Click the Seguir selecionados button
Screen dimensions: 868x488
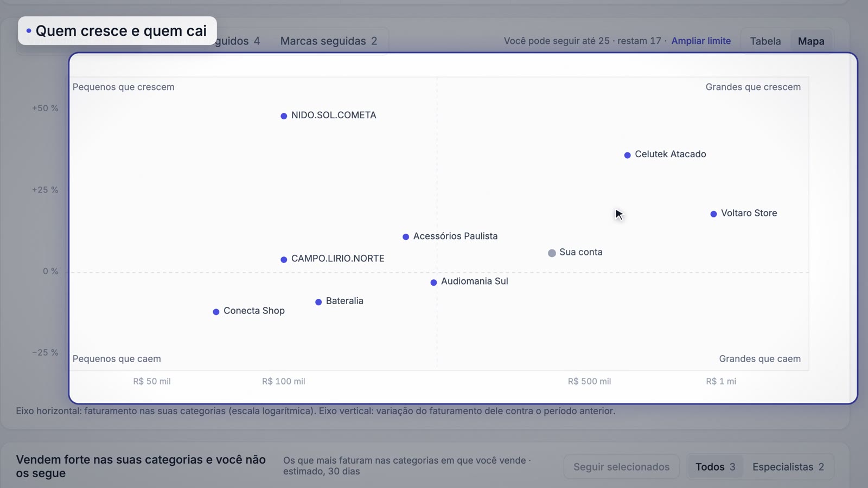click(621, 467)
